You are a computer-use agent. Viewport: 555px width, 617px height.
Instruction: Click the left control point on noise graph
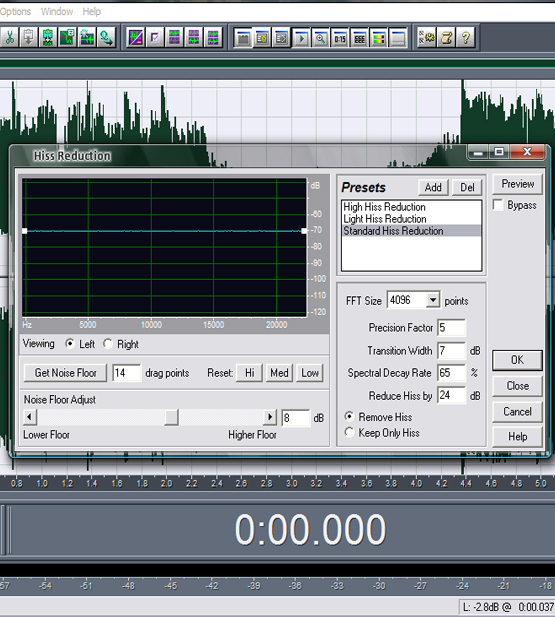(25, 231)
